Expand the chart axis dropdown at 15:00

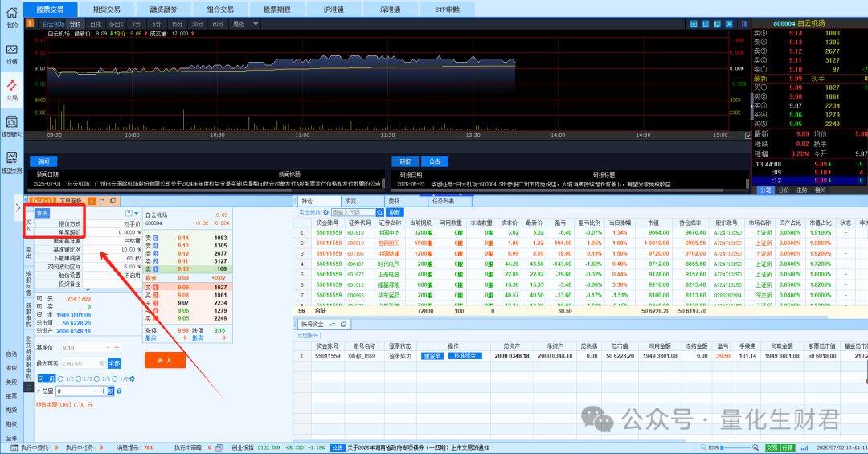tap(748, 136)
